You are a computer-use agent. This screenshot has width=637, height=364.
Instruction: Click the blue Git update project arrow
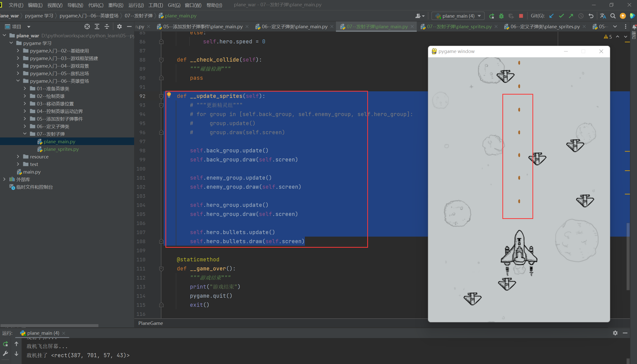pyautogui.click(x=551, y=16)
